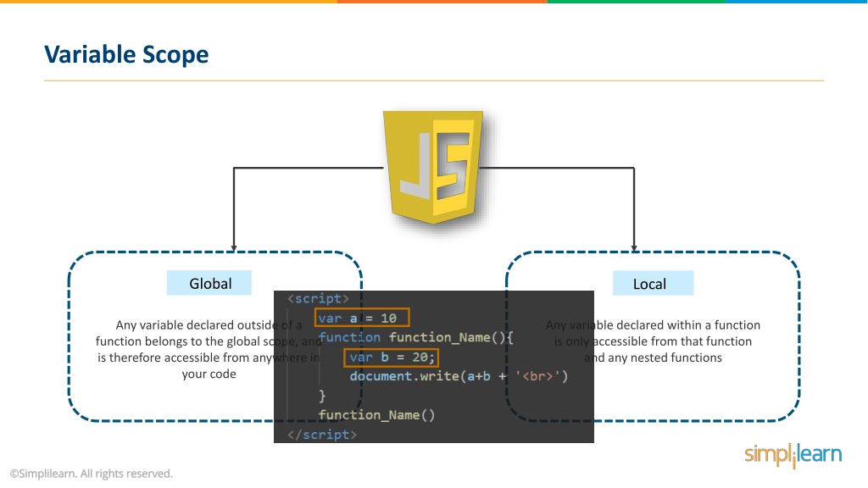Click the "Local" label box
This screenshot has width=868, height=488.
653,283
